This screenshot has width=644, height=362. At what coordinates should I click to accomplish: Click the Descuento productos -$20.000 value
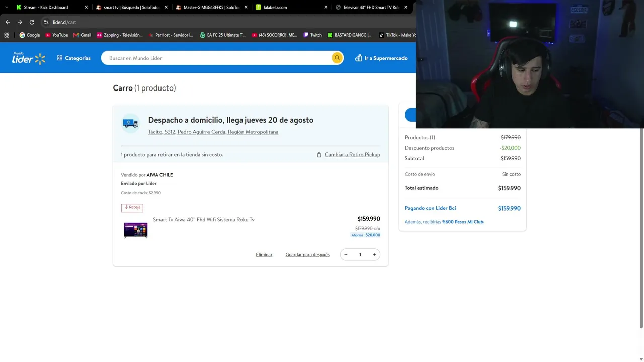(510, 148)
